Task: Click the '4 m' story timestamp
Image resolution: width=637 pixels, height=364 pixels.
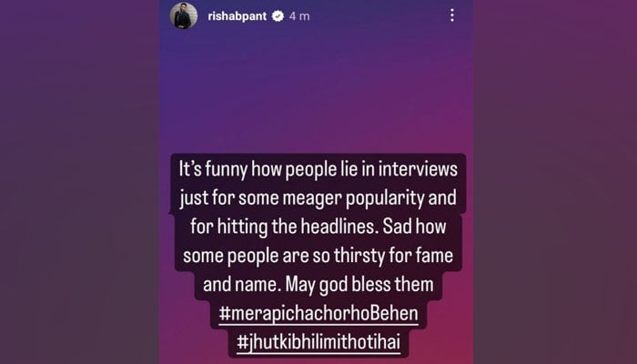Action: point(299,16)
